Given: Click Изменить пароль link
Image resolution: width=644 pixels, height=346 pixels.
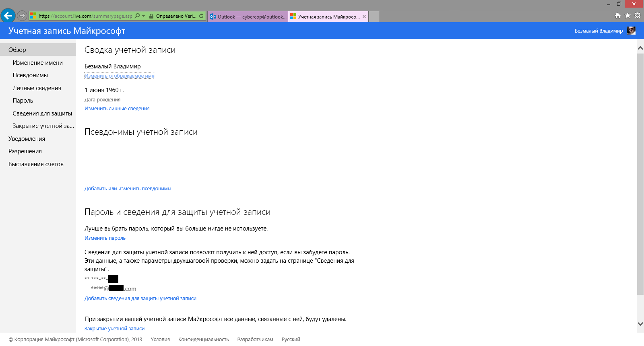Looking at the screenshot, I should [x=105, y=238].
